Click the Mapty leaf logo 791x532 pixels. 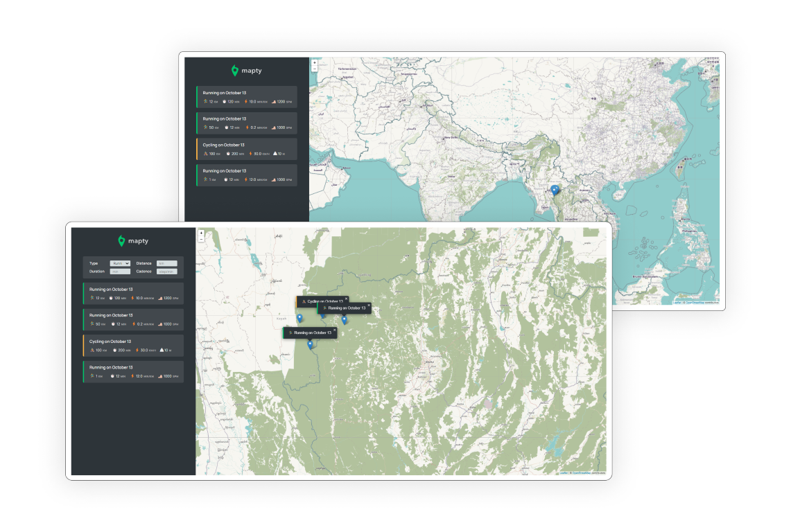121,240
